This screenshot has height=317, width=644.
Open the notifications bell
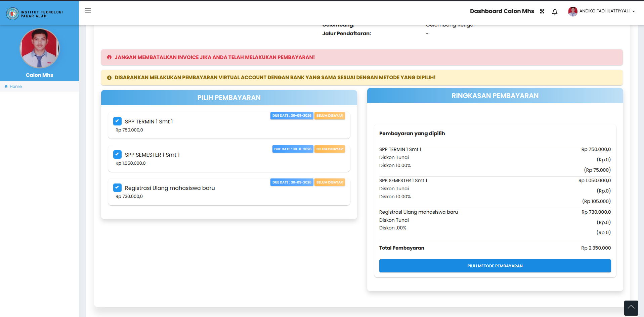tap(555, 12)
